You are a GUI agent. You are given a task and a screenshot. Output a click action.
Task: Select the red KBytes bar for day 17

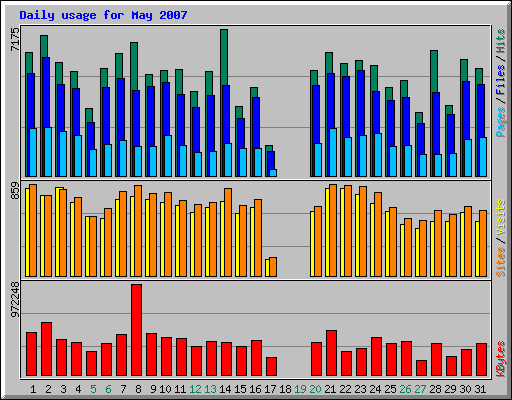click(271, 367)
